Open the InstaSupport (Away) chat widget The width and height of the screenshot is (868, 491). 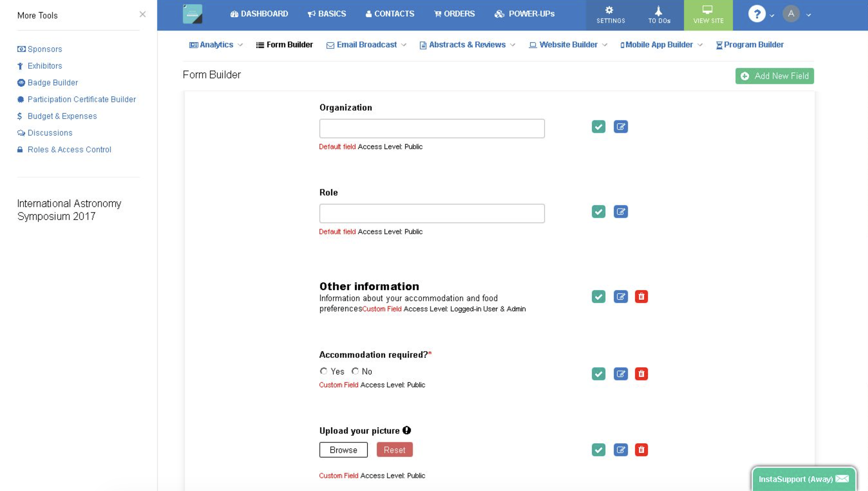click(803, 479)
